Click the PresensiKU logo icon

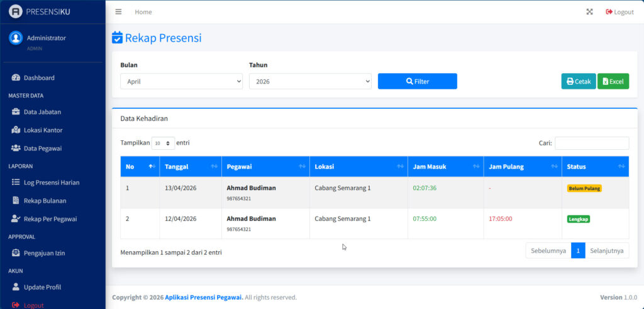pyautogui.click(x=16, y=12)
